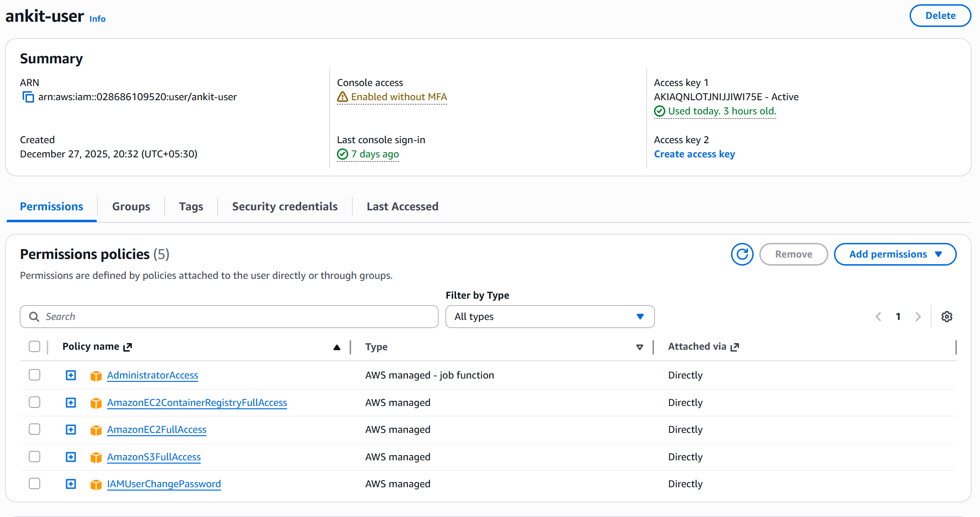Open the AmazonS3FullAccess policy link
The height and width of the screenshot is (517, 980).
(154, 457)
